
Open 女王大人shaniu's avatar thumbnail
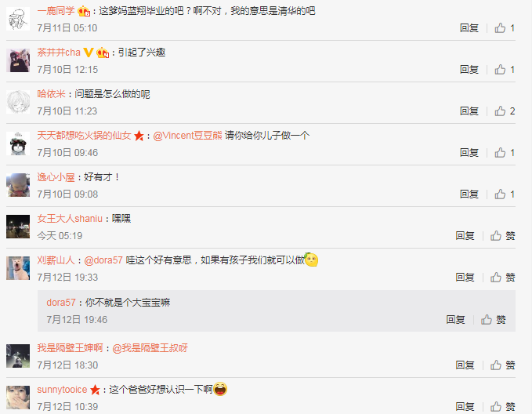(18, 227)
